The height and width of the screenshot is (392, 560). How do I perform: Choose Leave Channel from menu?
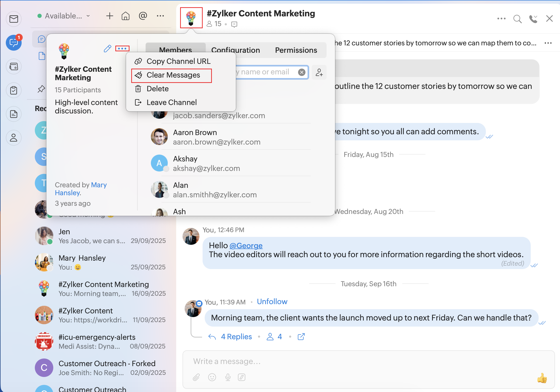click(x=171, y=103)
